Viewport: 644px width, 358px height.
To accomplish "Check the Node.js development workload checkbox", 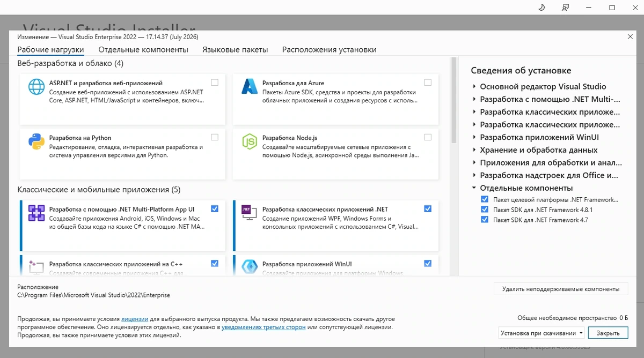I will click(428, 137).
